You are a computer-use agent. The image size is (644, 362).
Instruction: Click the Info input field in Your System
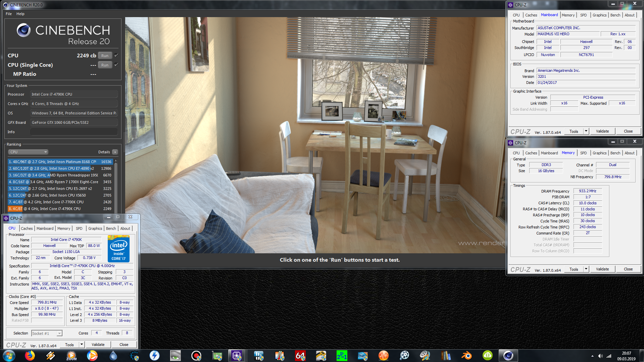click(x=74, y=132)
